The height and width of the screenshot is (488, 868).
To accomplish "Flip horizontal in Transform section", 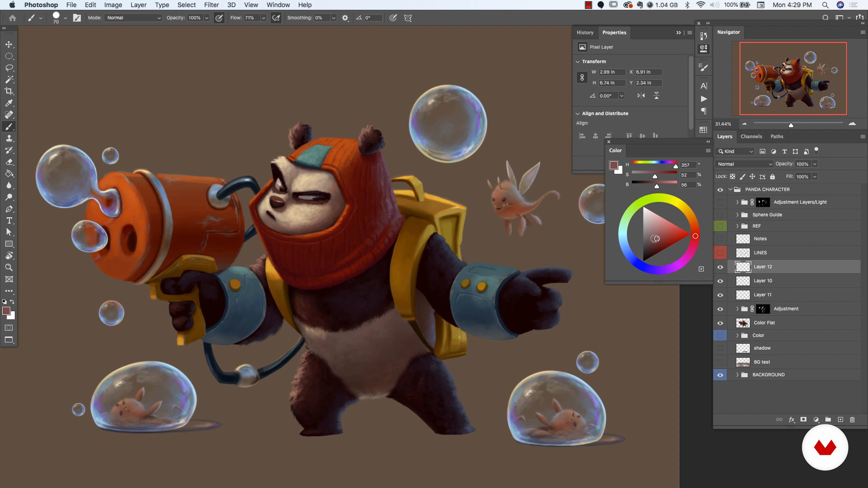I will [641, 96].
